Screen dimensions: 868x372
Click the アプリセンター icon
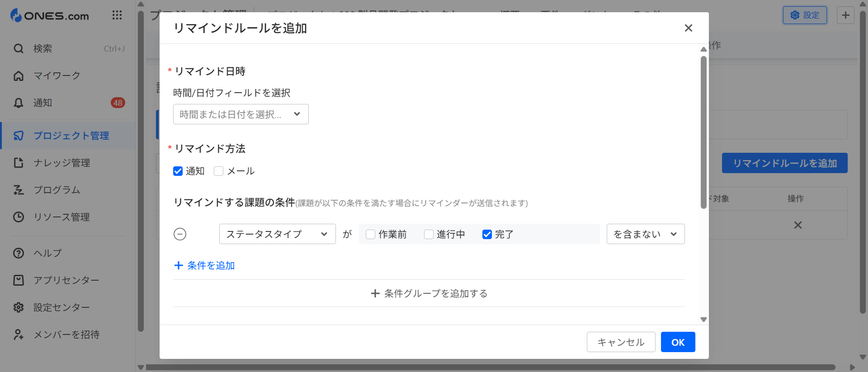click(19, 280)
